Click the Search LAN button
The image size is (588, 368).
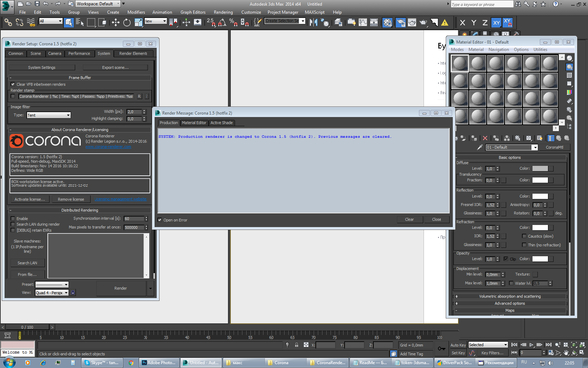point(27,263)
